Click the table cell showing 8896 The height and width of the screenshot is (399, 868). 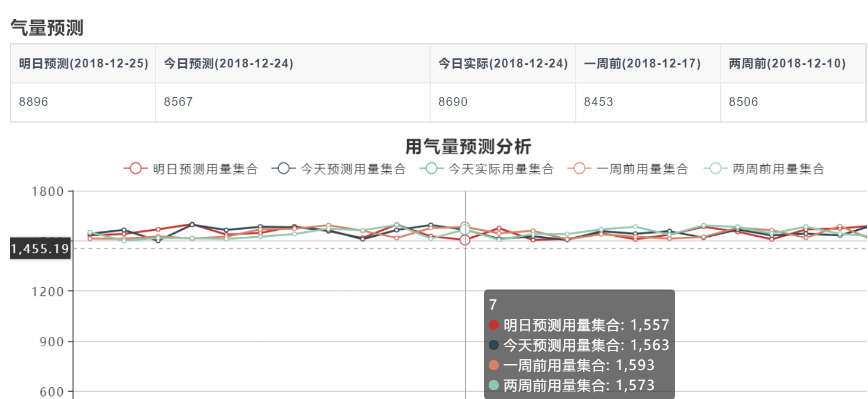[34, 102]
